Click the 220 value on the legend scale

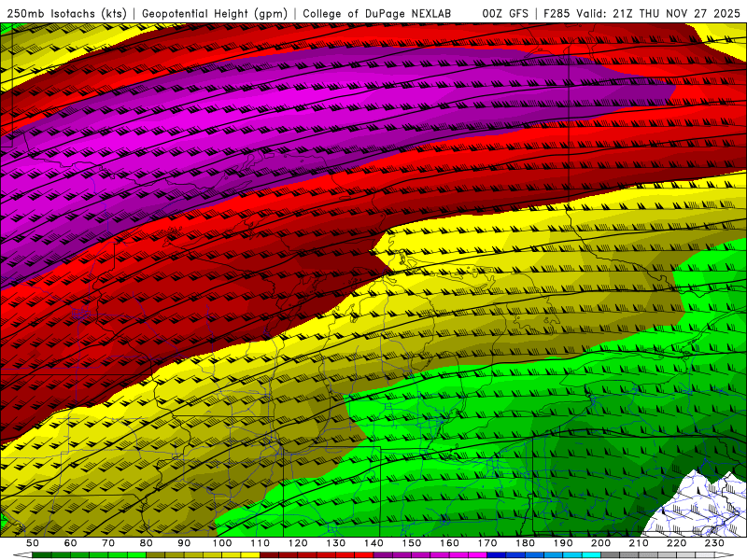tap(676, 543)
